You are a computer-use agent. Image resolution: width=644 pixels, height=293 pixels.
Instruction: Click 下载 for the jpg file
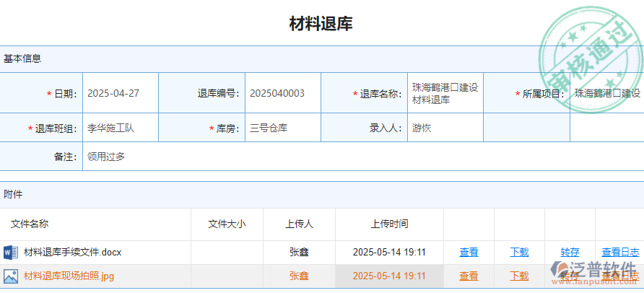pos(519,276)
